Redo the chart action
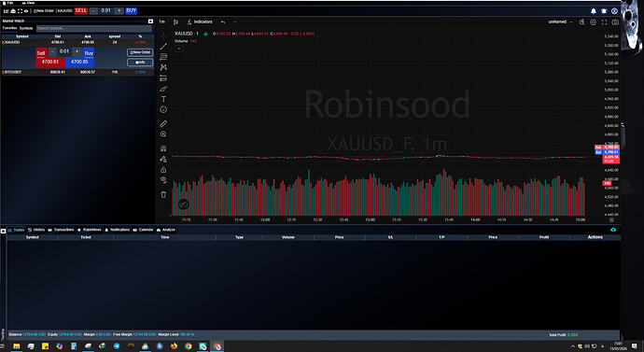Screen dimensions: 644x352 234,21
